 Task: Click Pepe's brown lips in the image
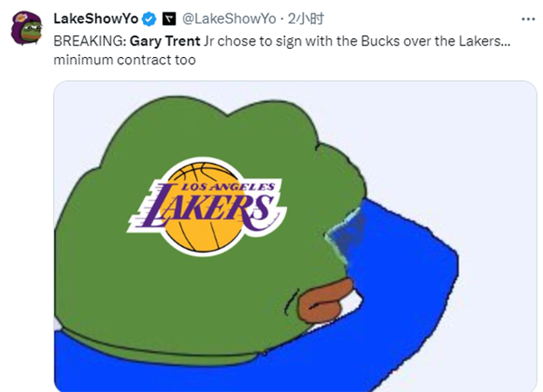(326, 301)
